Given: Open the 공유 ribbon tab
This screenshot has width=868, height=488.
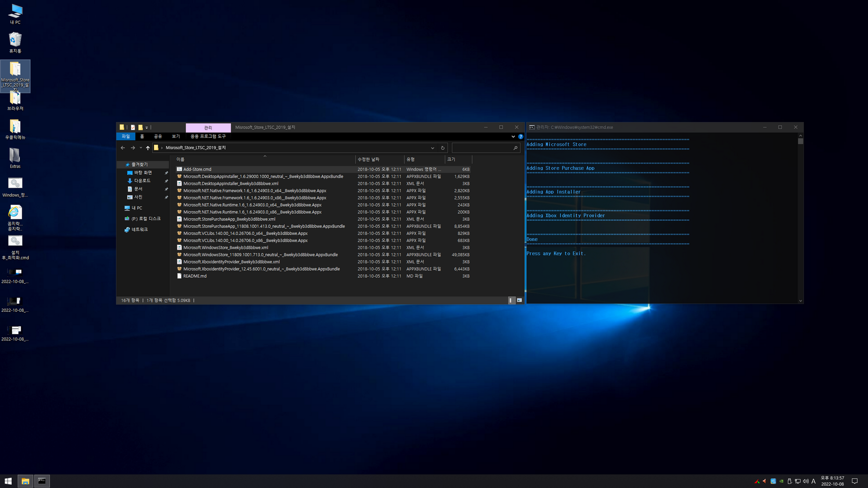Looking at the screenshot, I should tap(158, 137).
